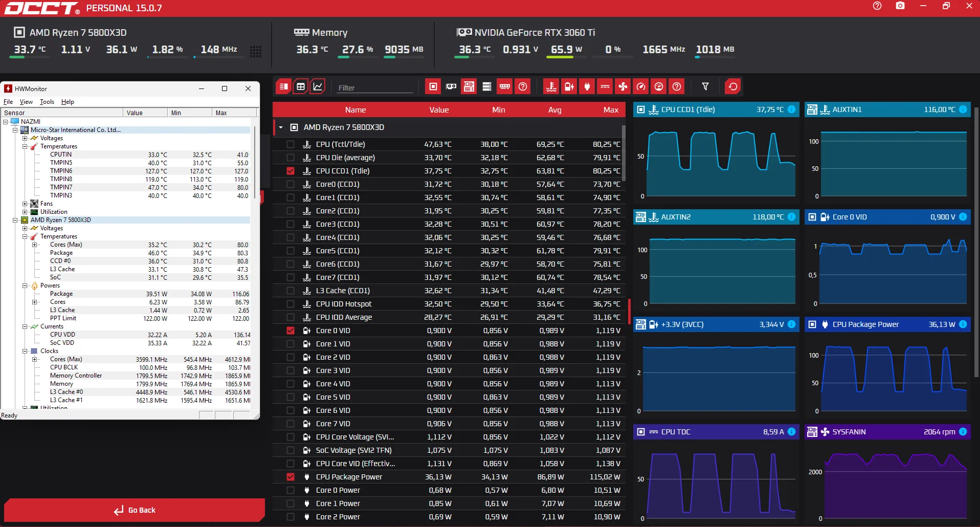
Task: Toggle the memory sensor filter icon
Action: [505, 86]
